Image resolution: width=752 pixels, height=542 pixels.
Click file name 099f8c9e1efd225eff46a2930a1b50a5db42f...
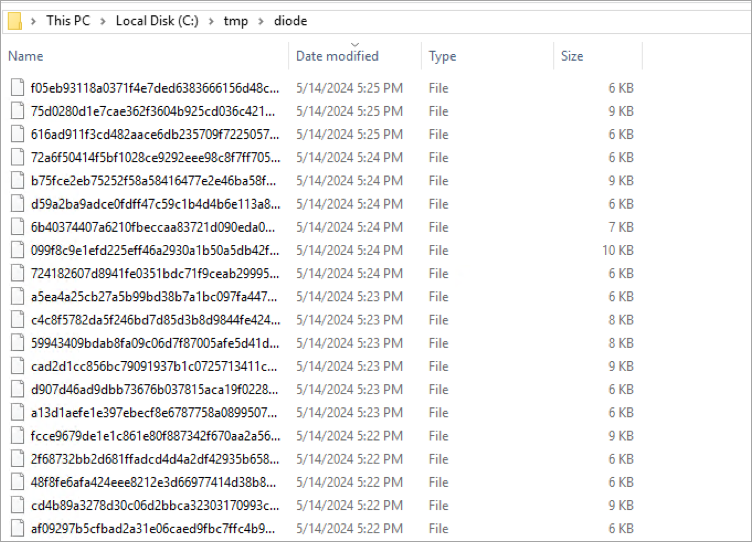point(154,250)
